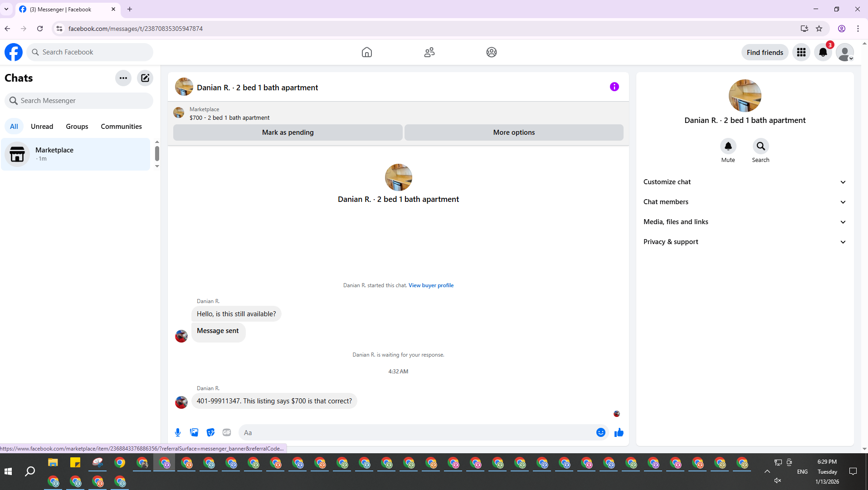Click the browser address bar URL
The height and width of the screenshot is (490, 868).
[136, 29]
